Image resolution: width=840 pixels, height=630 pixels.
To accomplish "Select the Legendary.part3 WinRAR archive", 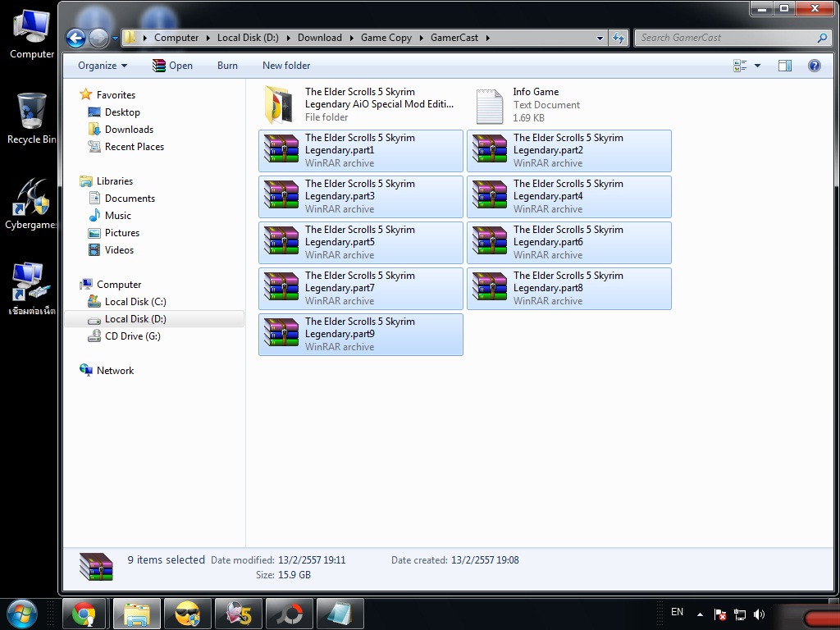I will [361, 197].
